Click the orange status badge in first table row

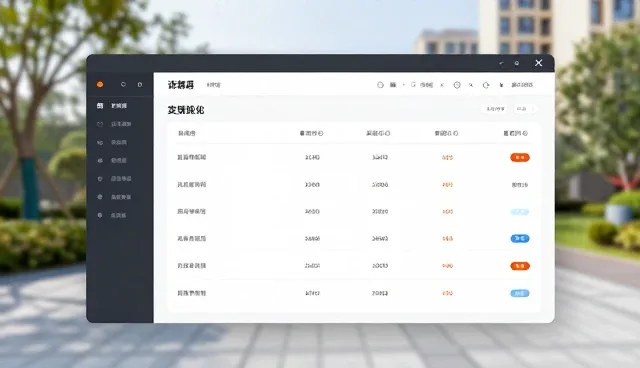[520, 157]
